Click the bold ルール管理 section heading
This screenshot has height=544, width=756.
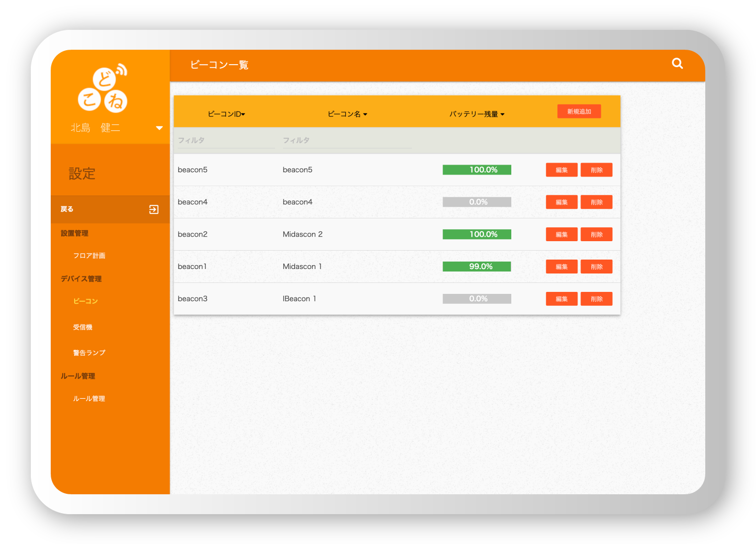(x=78, y=376)
